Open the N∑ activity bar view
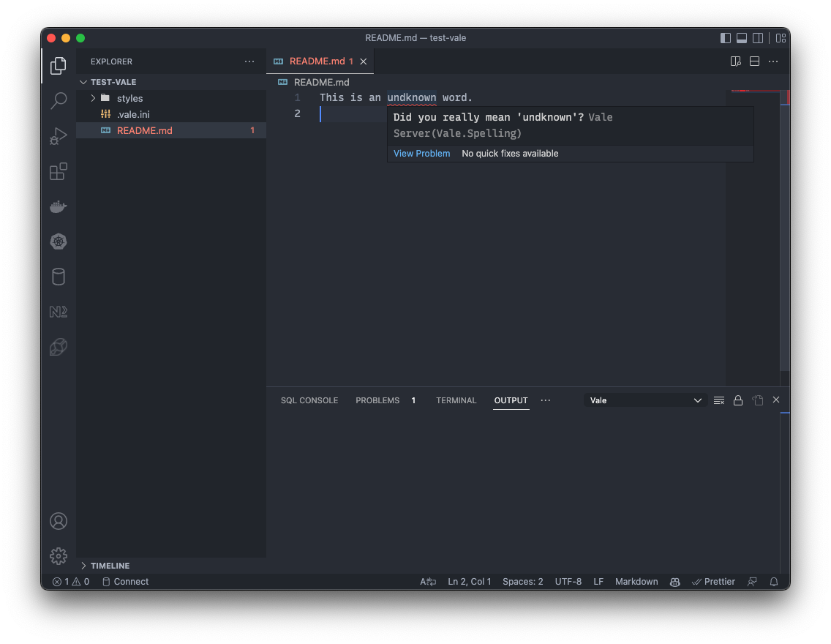The width and height of the screenshot is (831, 644). pos(59,312)
